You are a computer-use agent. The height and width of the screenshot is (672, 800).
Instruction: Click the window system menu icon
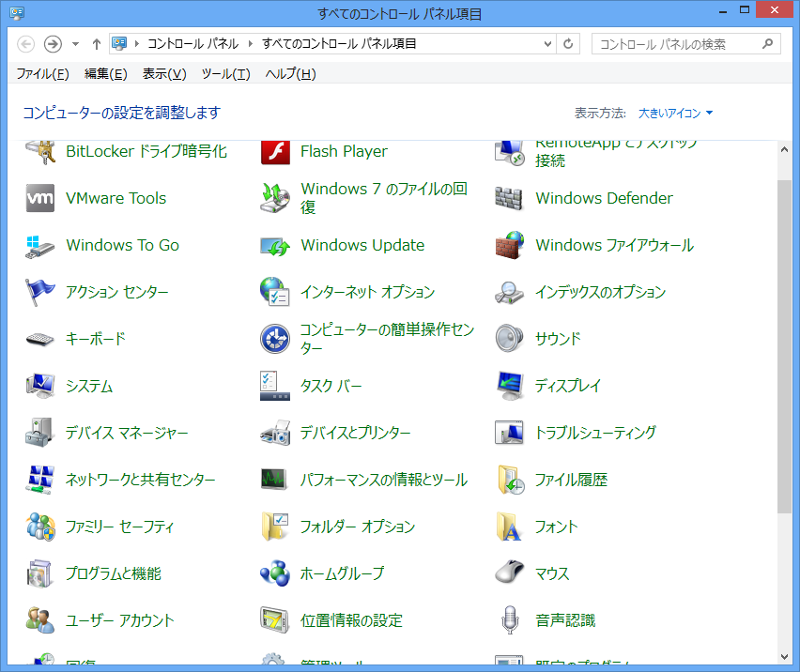pyautogui.click(x=17, y=13)
